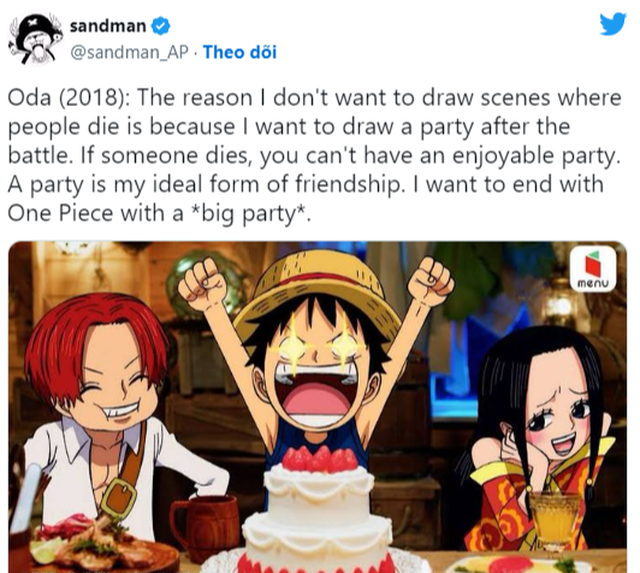Follow the account via Theo dõi
The image size is (640, 573).
tap(240, 52)
